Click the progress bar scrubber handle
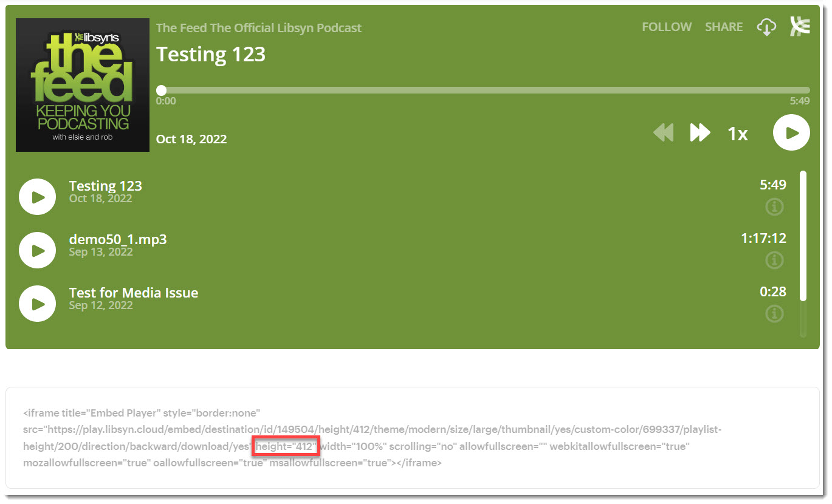The height and width of the screenshot is (504, 832). coord(161,90)
